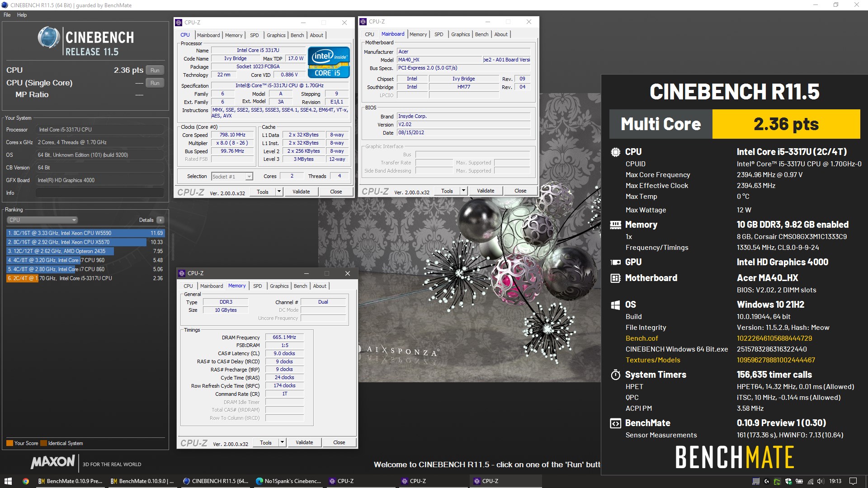Run the CPU benchmark
This screenshot has width=868, height=488.
coord(155,70)
